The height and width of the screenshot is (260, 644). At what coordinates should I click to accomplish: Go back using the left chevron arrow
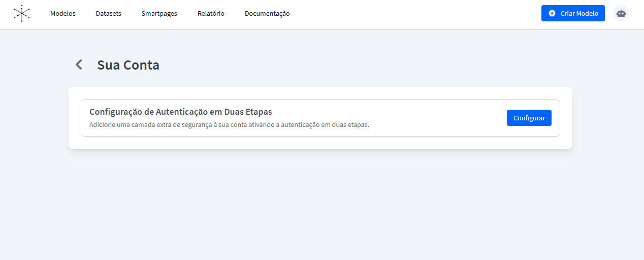pyautogui.click(x=79, y=64)
